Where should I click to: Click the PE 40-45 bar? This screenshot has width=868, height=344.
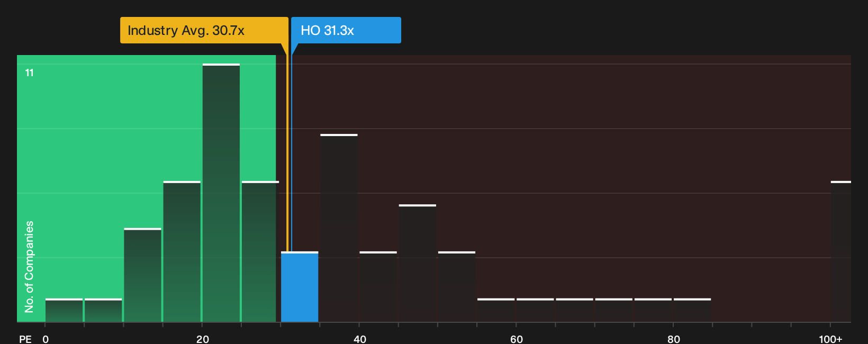378,287
